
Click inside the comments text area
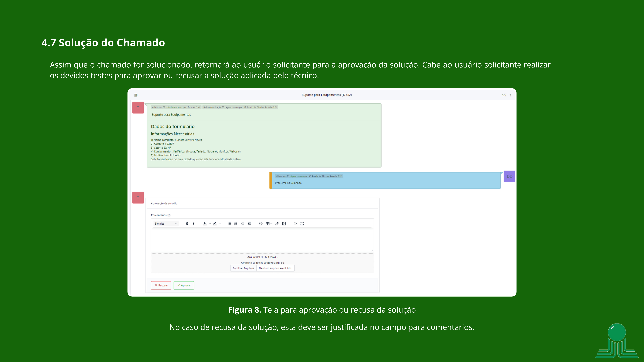tap(262, 240)
